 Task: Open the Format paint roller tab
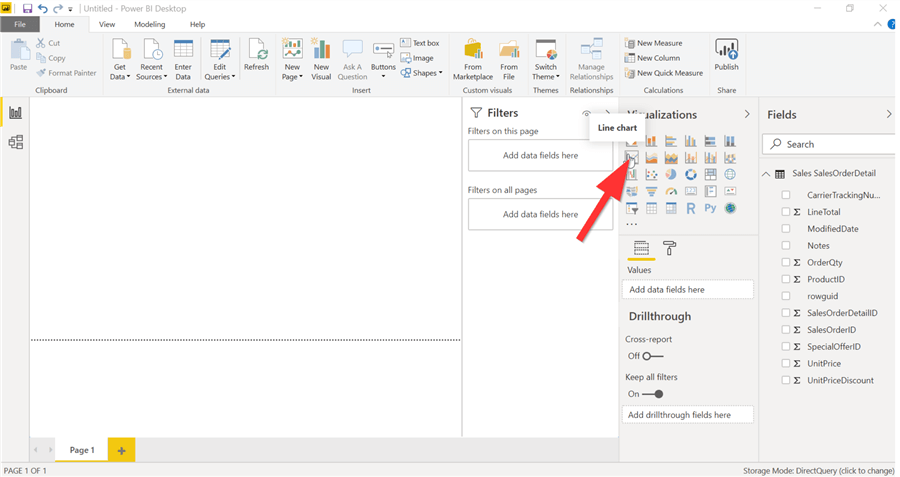pos(669,248)
